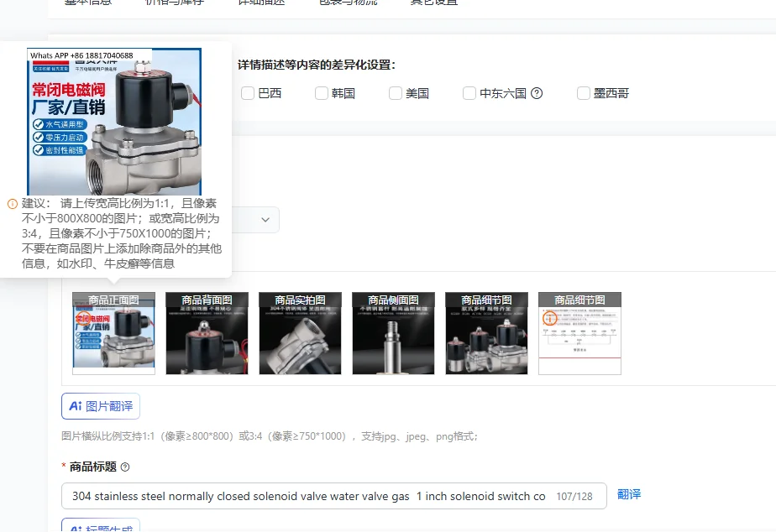Click the AI 标题生成 button
The width and height of the screenshot is (776, 532).
click(101, 525)
